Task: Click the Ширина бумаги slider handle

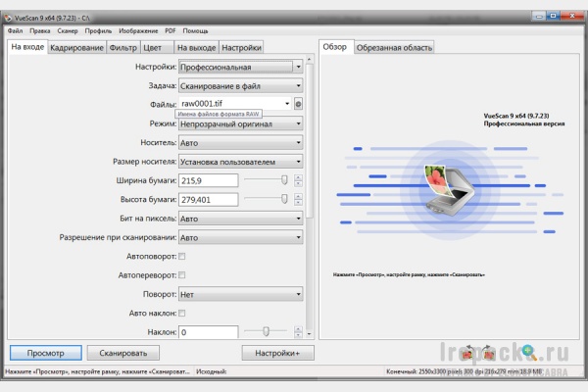Action: click(284, 180)
